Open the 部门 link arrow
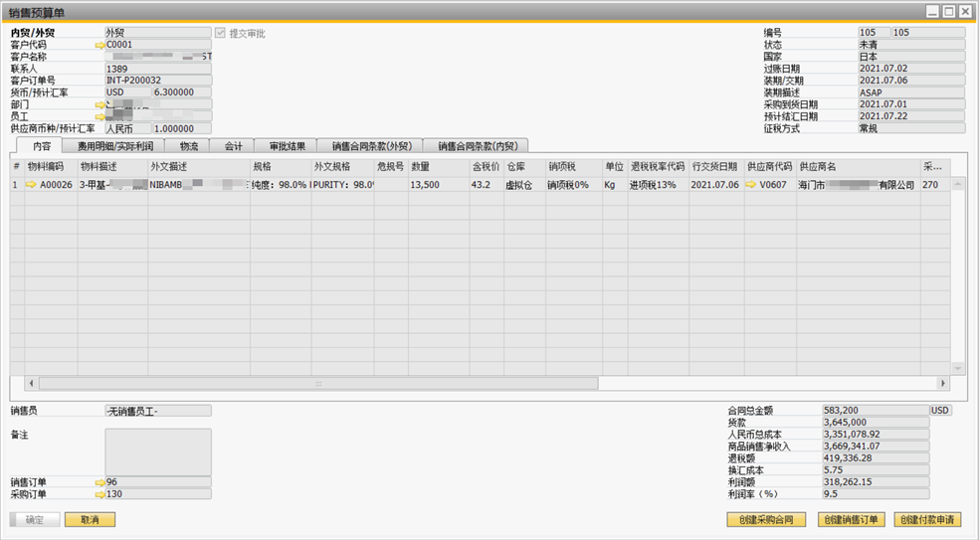 (x=100, y=104)
